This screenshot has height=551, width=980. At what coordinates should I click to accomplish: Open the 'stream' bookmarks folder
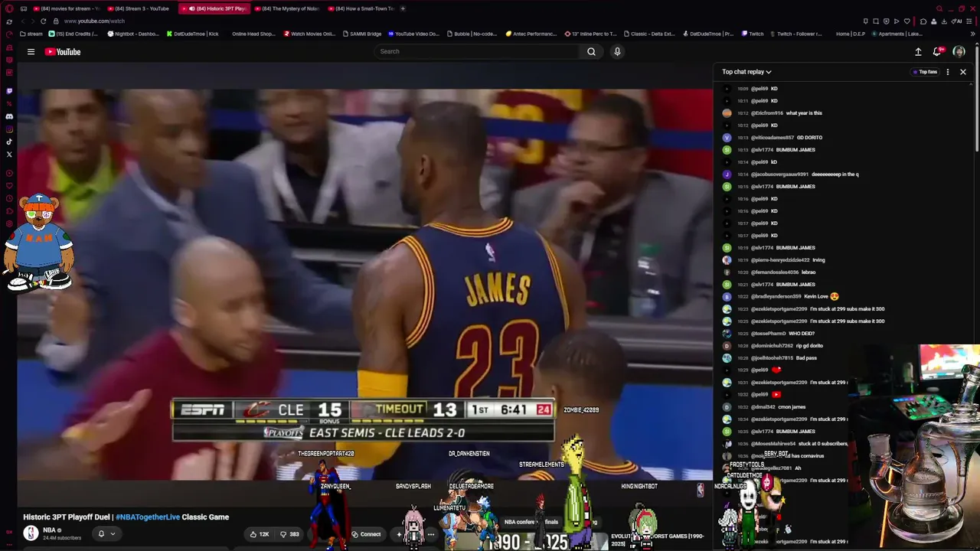pos(31,34)
